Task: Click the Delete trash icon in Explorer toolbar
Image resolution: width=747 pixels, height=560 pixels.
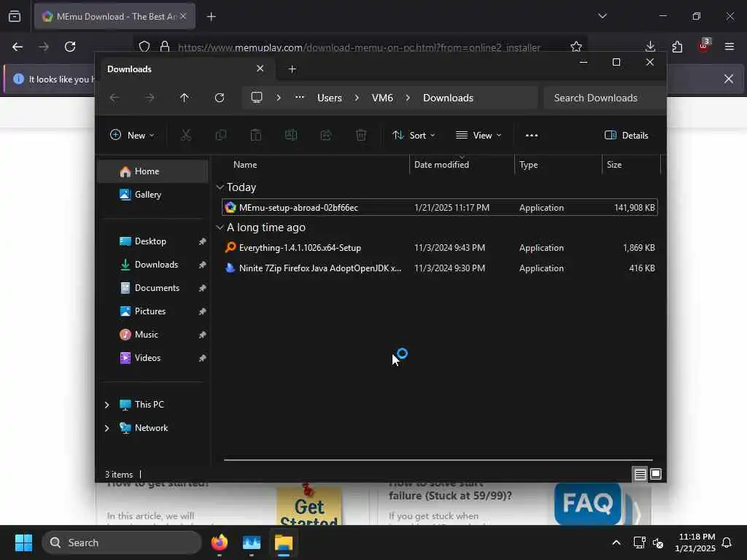Action: (361, 135)
